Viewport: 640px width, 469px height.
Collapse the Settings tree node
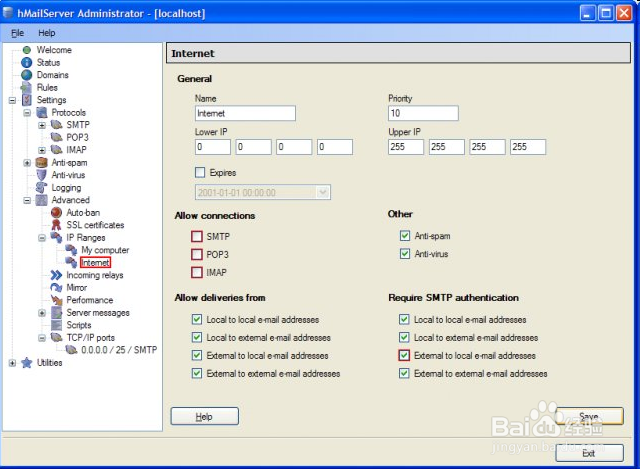click(12, 100)
